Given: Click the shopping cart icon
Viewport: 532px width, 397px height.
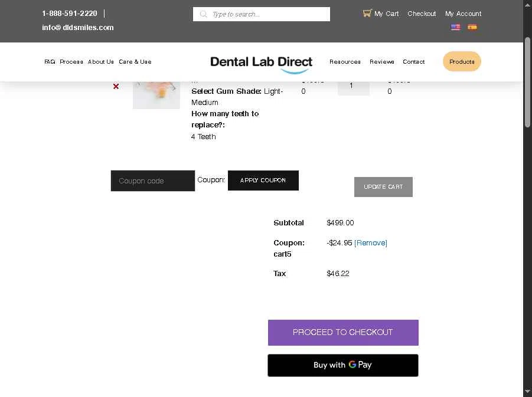Looking at the screenshot, I should pyautogui.click(x=367, y=13).
